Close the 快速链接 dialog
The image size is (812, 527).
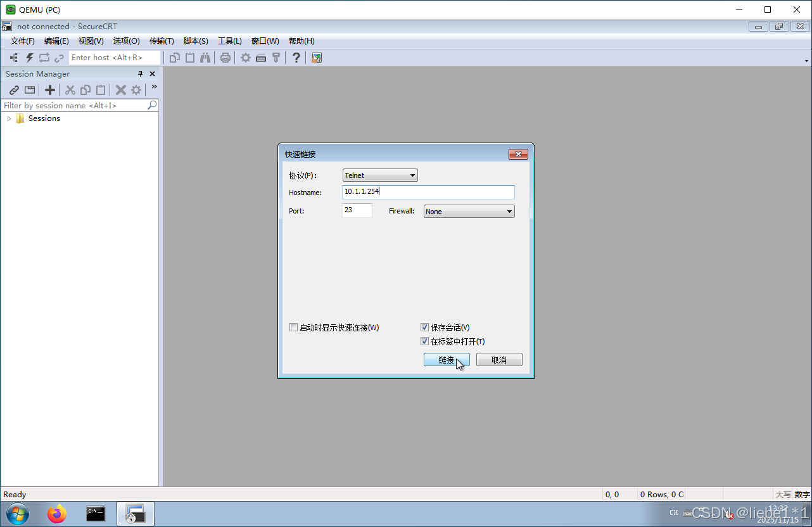[x=518, y=155]
